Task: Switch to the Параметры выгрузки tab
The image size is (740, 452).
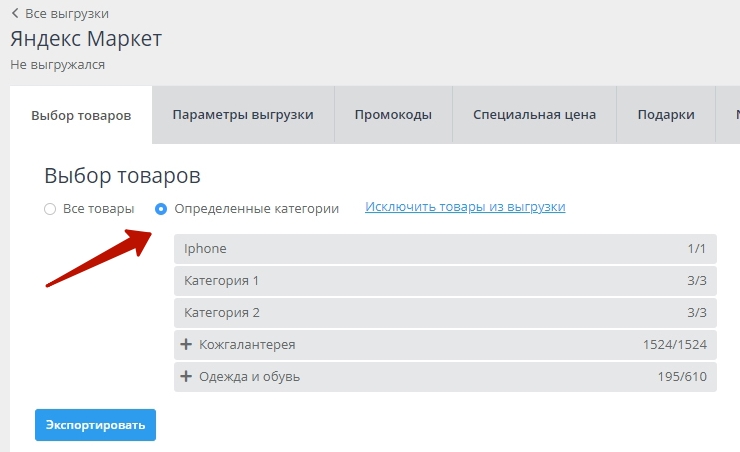Action: [x=243, y=115]
